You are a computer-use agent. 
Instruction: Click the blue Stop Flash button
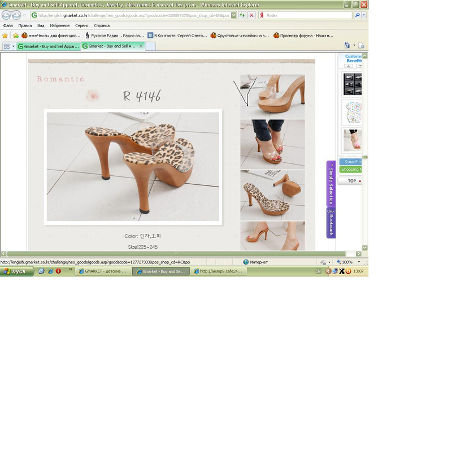(351, 162)
